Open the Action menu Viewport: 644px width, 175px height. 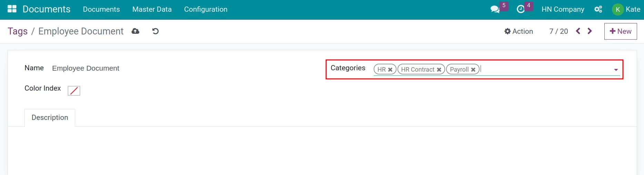click(519, 31)
